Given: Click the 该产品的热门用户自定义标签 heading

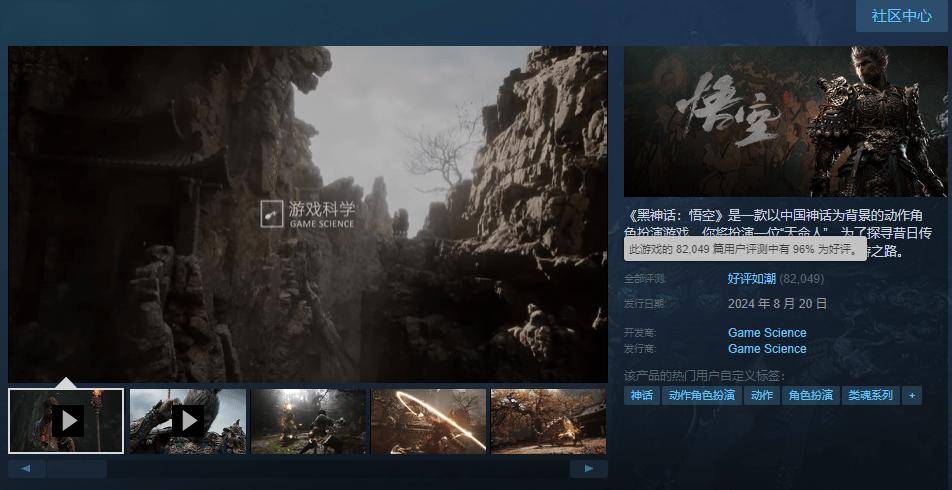Looking at the screenshot, I should pos(704,376).
